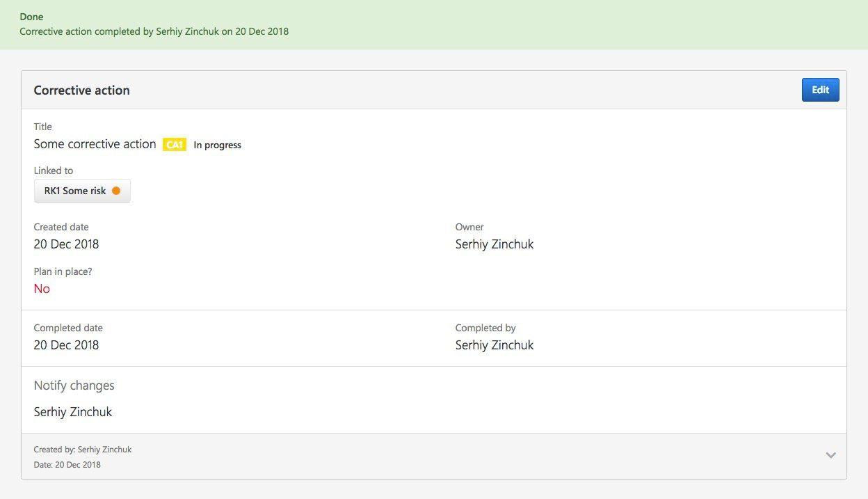Click the Done success notification banner
The width and height of the screenshot is (868, 499).
pos(434,24)
